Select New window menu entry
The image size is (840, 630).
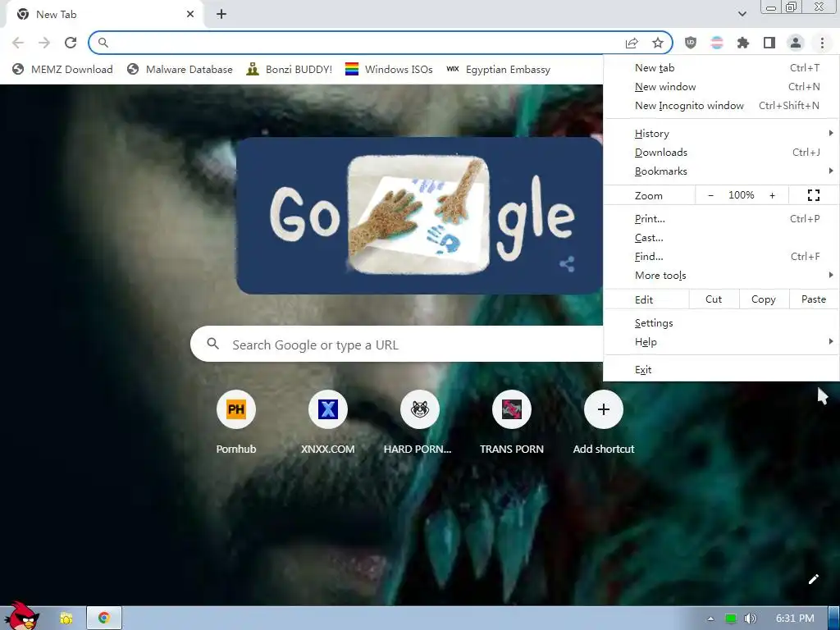(722, 87)
